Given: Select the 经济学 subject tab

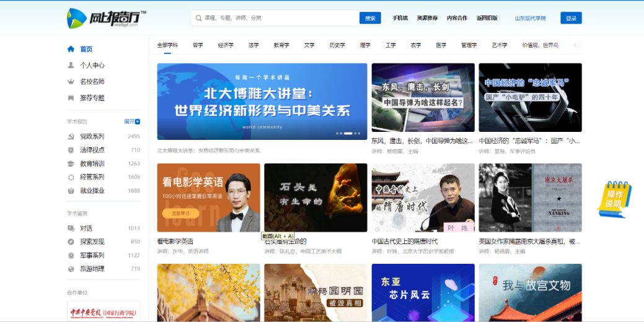Looking at the screenshot, I should [226, 45].
